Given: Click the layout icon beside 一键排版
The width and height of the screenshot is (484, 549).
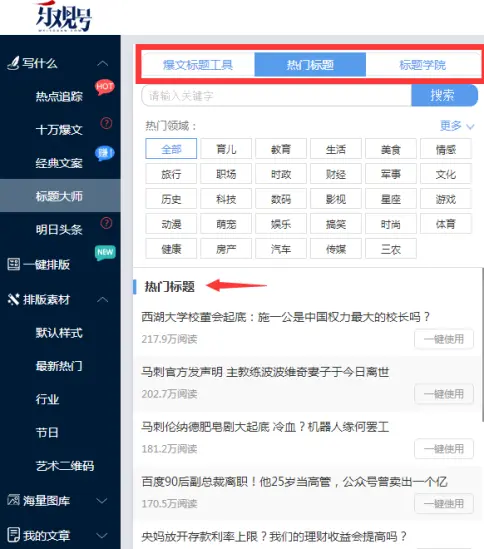Looking at the screenshot, I should coord(14,264).
